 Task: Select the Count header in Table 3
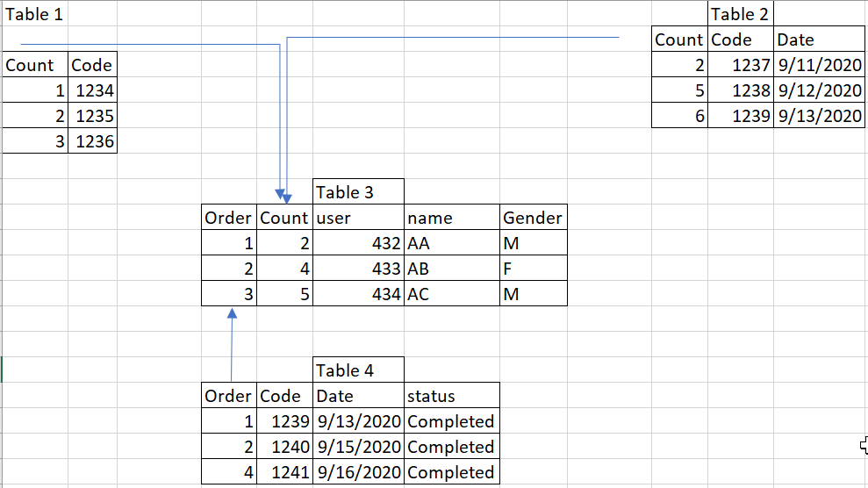[284, 218]
